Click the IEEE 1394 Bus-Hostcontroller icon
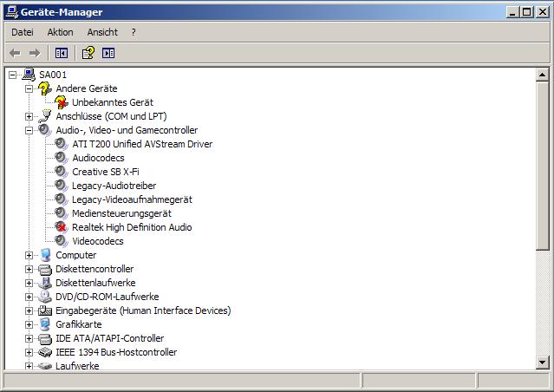The width and height of the screenshot is (554, 392). click(45, 352)
